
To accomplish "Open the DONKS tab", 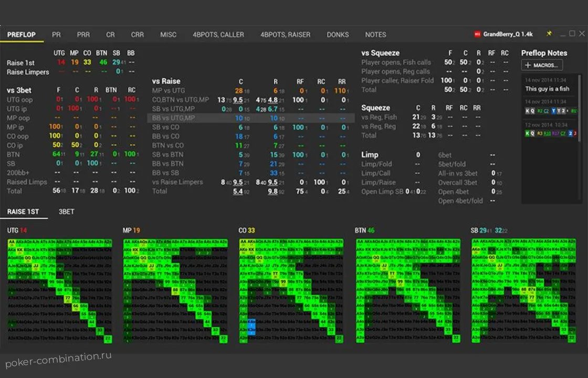I will click(338, 35).
